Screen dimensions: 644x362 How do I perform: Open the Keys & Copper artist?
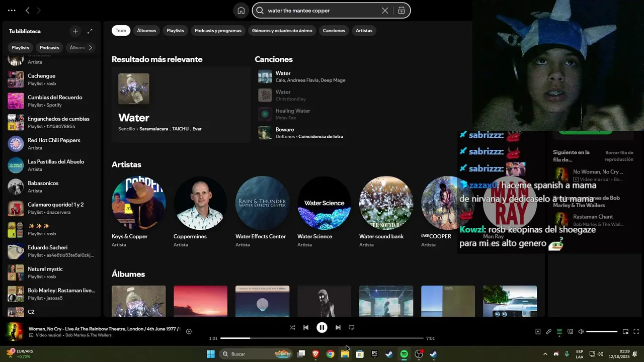[x=138, y=212]
